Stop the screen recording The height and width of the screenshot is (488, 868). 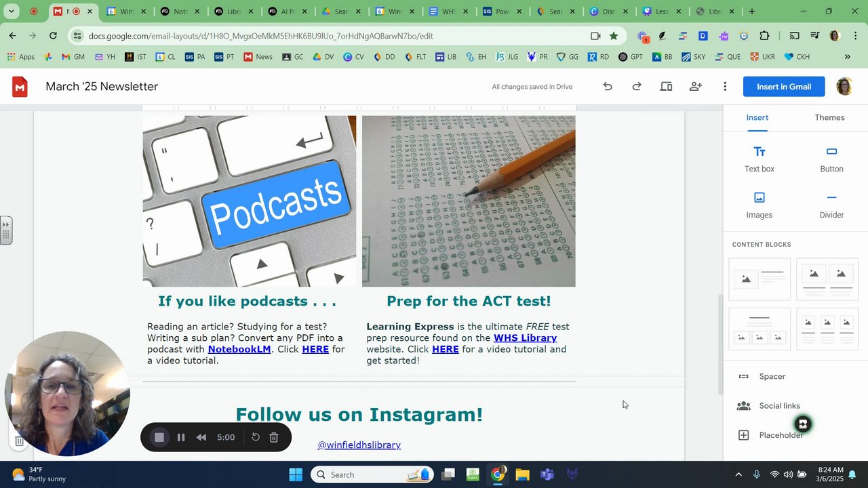point(159,437)
